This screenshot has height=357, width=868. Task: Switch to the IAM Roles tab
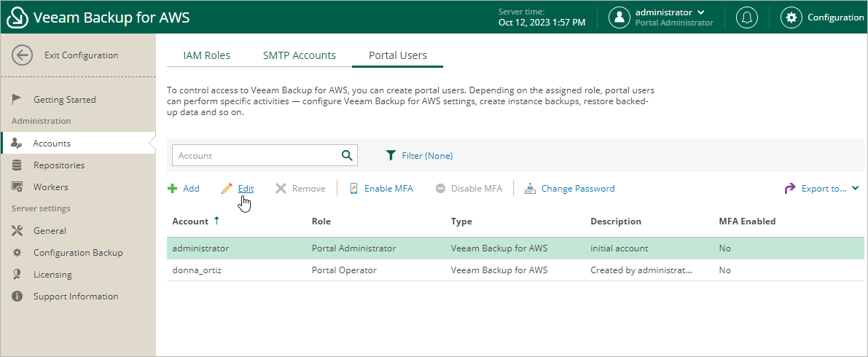pos(206,55)
